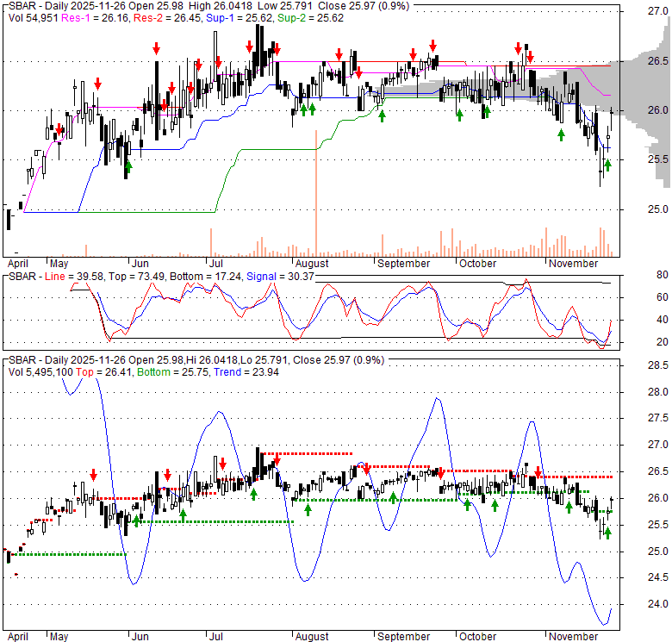Click the tall August volume spike bar

click(x=316, y=193)
